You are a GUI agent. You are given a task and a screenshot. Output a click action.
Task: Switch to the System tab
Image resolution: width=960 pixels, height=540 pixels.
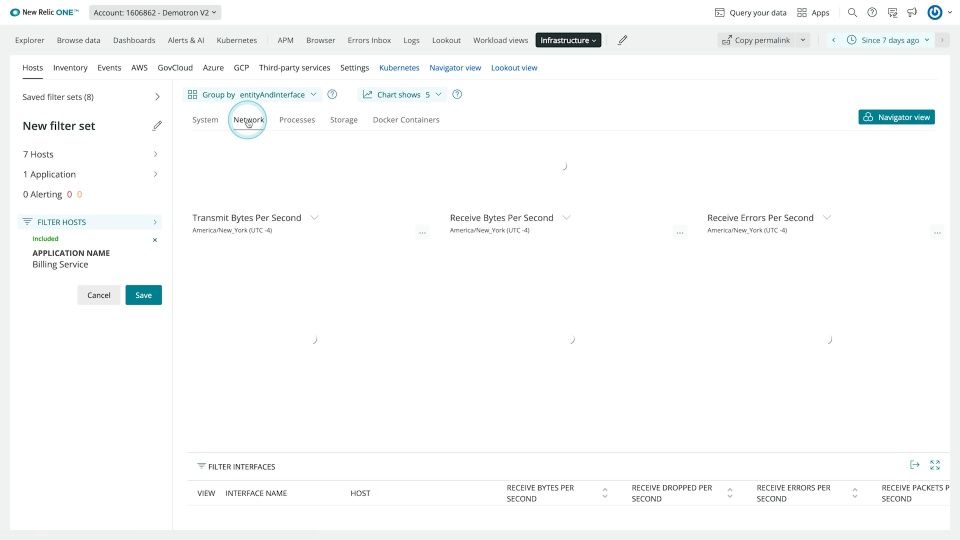(x=205, y=119)
